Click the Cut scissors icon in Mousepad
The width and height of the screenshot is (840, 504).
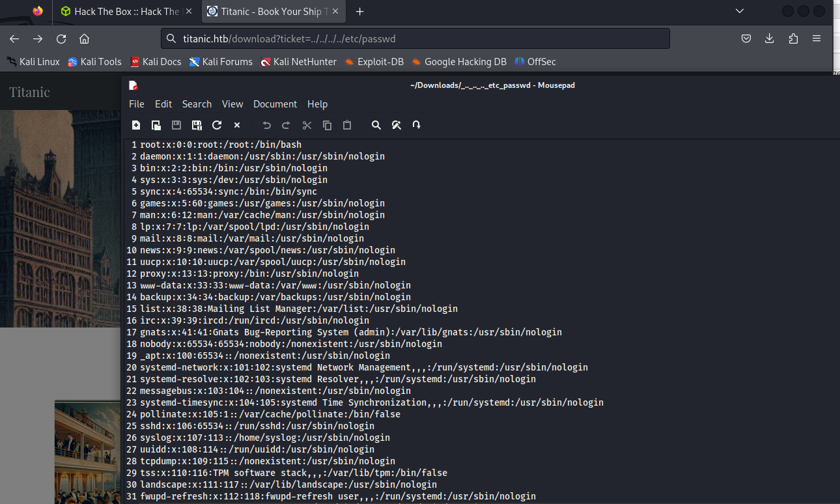(x=307, y=125)
